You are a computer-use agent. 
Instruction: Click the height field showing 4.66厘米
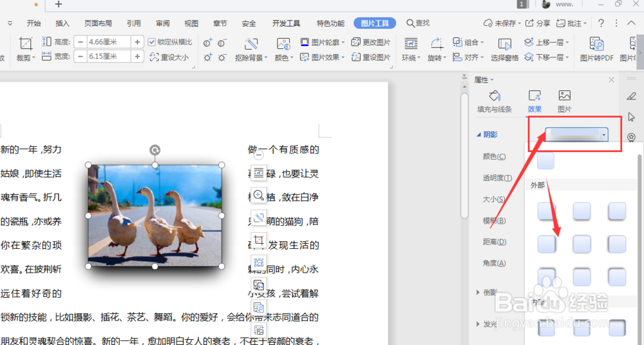pyautogui.click(x=109, y=42)
